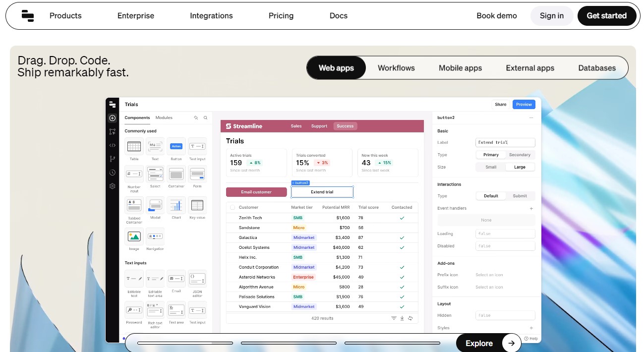Screen dimensions: 644x352
Task: Set button Size to Small
Action: pyautogui.click(x=491, y=167)
